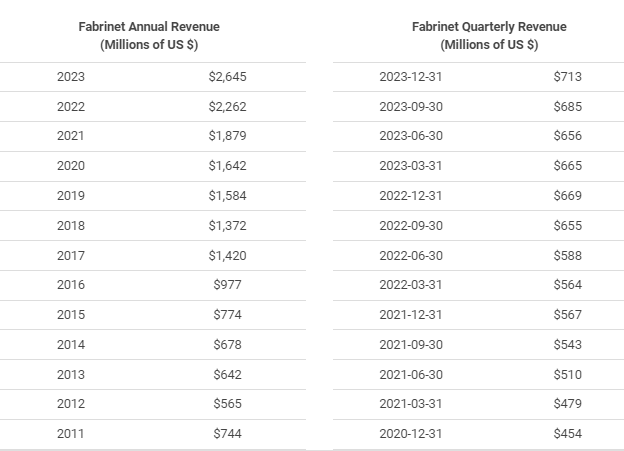
Task: Select the 2023-06-30 quarter date
Action: pos(411,136)
